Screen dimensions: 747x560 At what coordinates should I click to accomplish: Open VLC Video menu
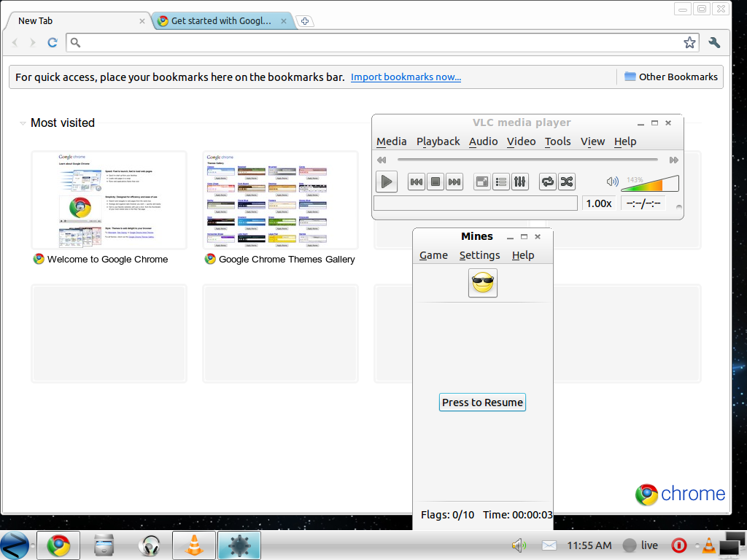point(521,141)
